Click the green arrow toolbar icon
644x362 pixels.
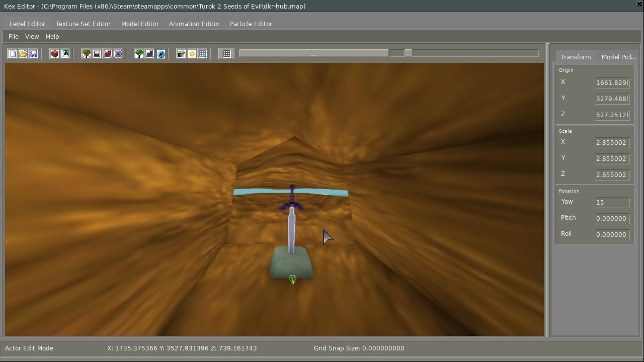point(182,53)
